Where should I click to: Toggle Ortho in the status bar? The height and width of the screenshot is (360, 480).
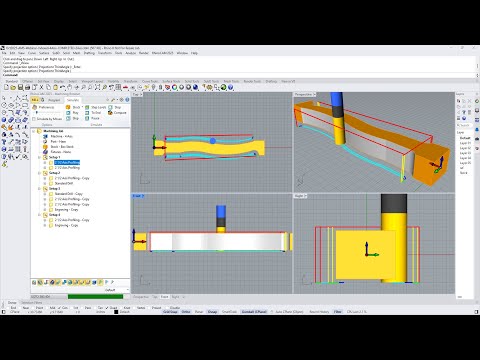[x=186, y=312]
